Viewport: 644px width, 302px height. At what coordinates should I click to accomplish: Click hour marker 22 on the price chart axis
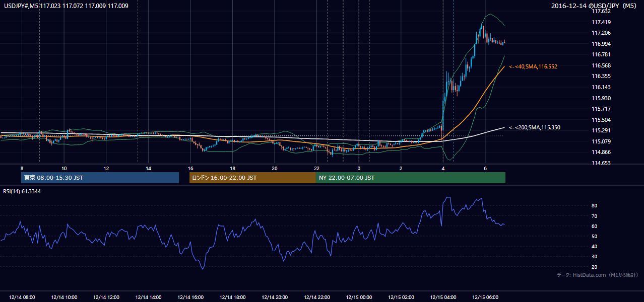[x=317, y=168]
